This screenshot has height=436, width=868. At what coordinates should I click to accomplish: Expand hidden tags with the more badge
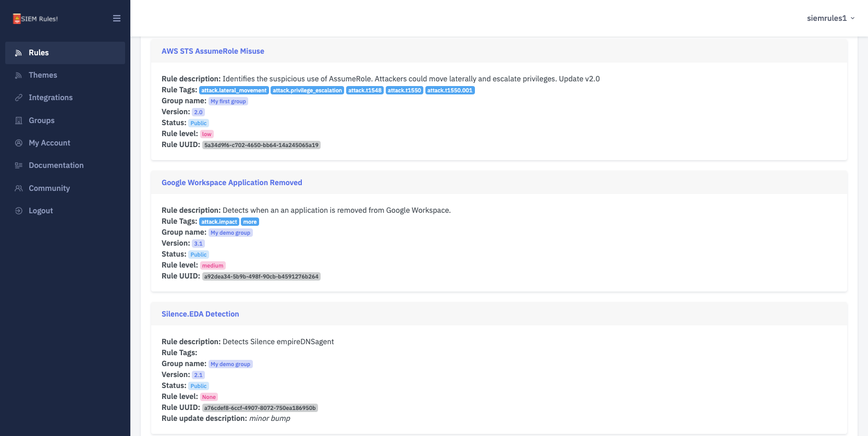pos(250,222)
